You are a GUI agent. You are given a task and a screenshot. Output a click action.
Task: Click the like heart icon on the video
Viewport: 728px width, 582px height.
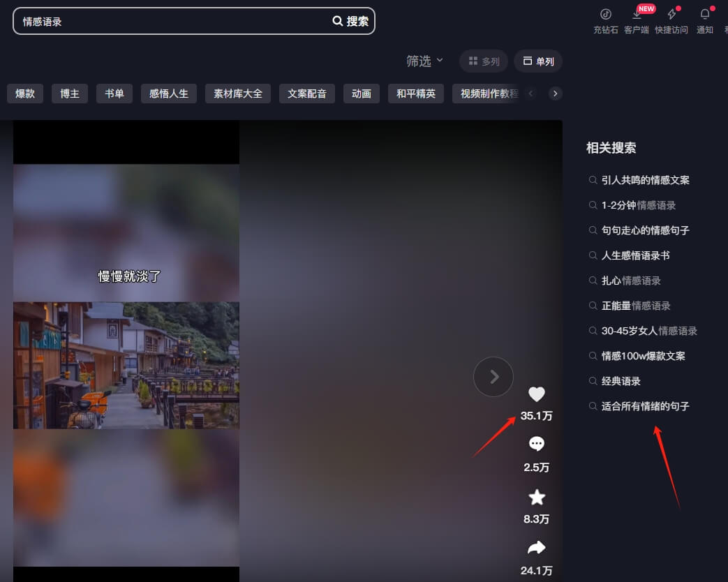click(536, 394)
